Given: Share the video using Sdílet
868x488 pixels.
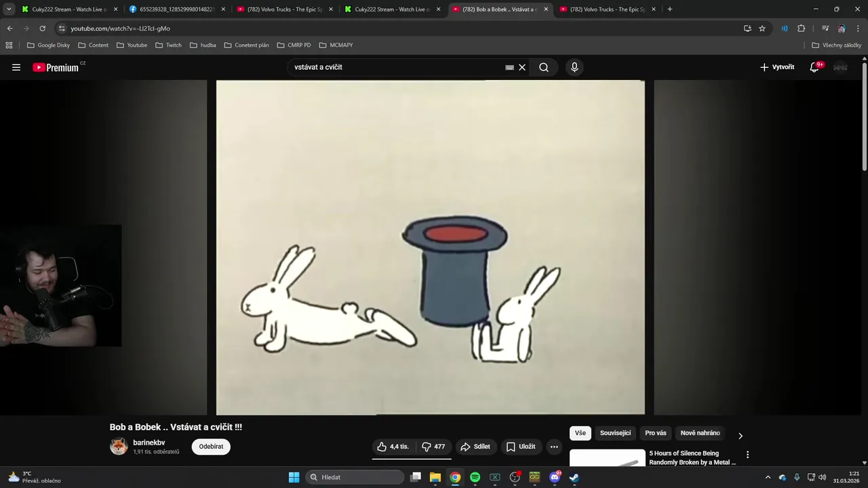Looking at the screenshot, I should pyautogui.click(x=475, y=447).
